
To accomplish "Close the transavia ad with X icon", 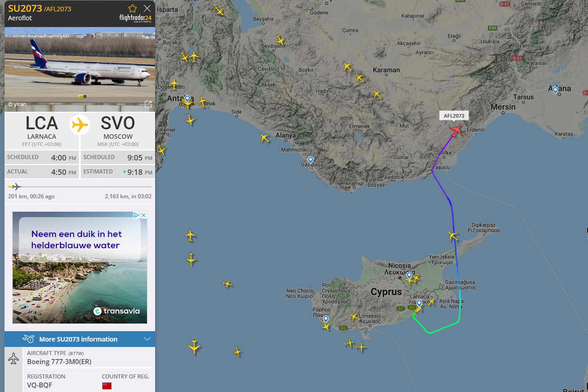I will pos(144,215).
